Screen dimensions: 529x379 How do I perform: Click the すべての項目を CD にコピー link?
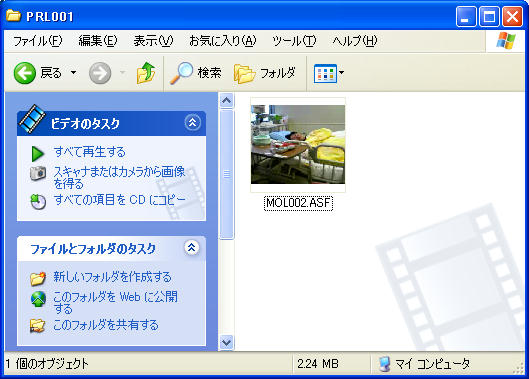tap(119, 200)
